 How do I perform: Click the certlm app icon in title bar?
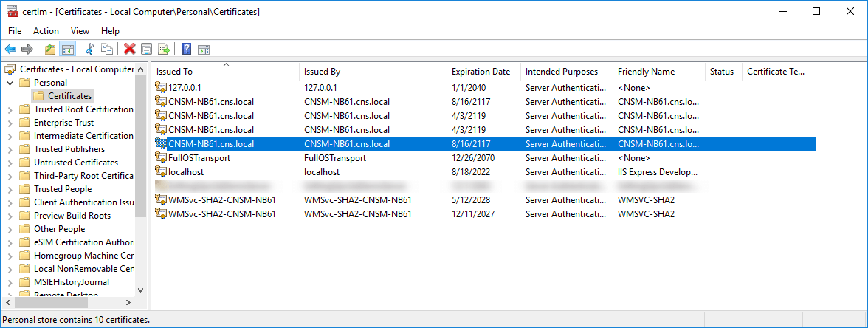[x=12, y=12]
